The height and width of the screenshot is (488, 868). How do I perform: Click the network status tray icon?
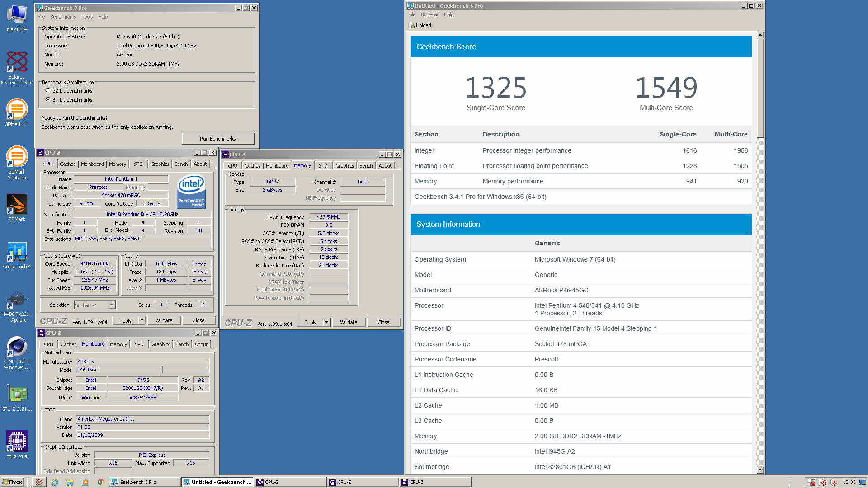(x=811, y=482)
